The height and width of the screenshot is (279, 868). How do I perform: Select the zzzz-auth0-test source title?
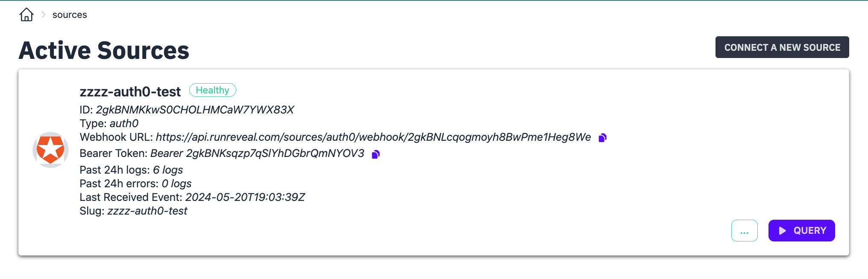(x=130, y=92)
